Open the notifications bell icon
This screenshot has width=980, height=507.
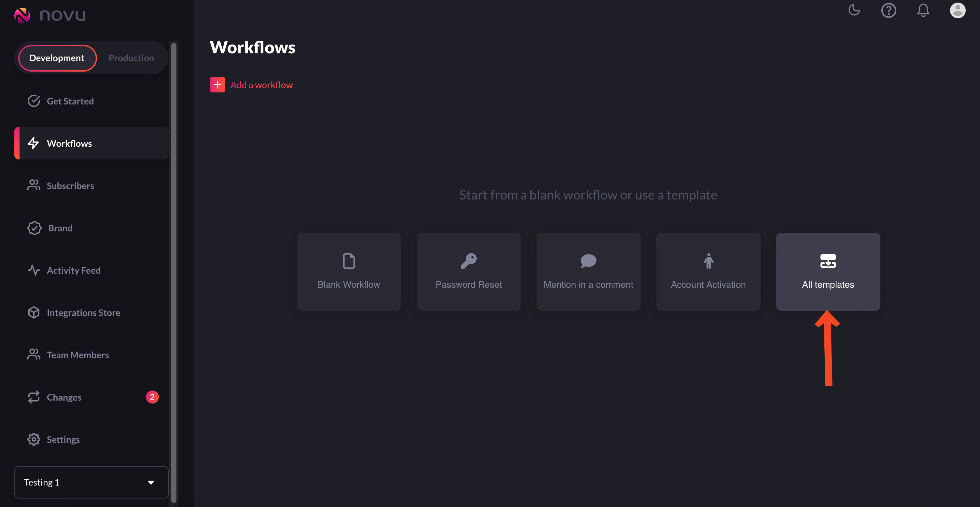(923, 10)
